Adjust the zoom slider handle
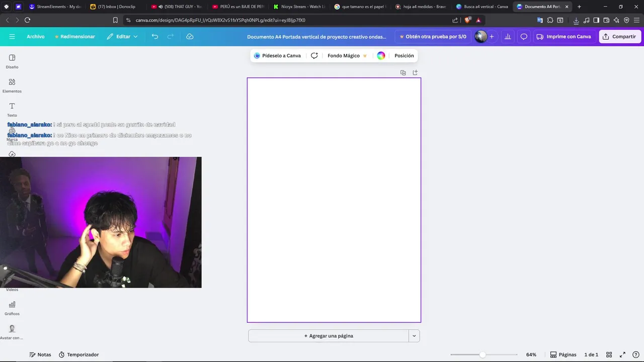The image size is (644, 362). pyautogui.click(x=482, y=354)
